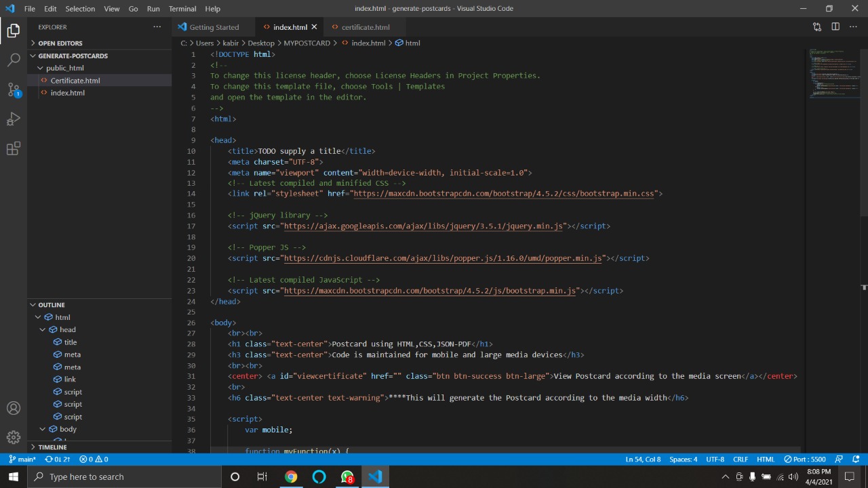Open the Accounts icon in activity bar
The image size is (868, 488).
pos(14,408)
